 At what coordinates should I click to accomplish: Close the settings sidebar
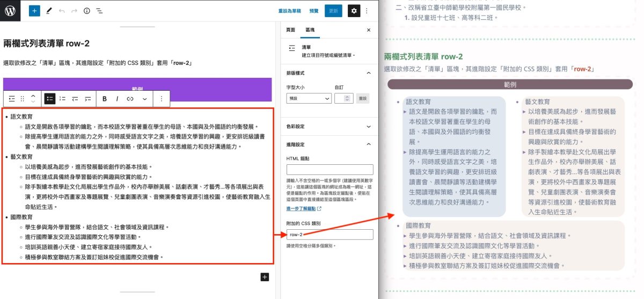[368, 30]
